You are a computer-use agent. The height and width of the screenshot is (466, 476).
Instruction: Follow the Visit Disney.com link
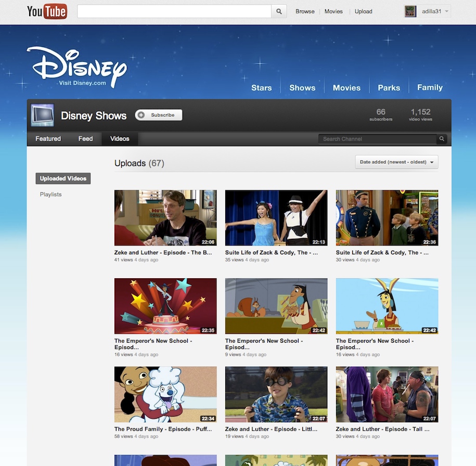coord(83,83)
